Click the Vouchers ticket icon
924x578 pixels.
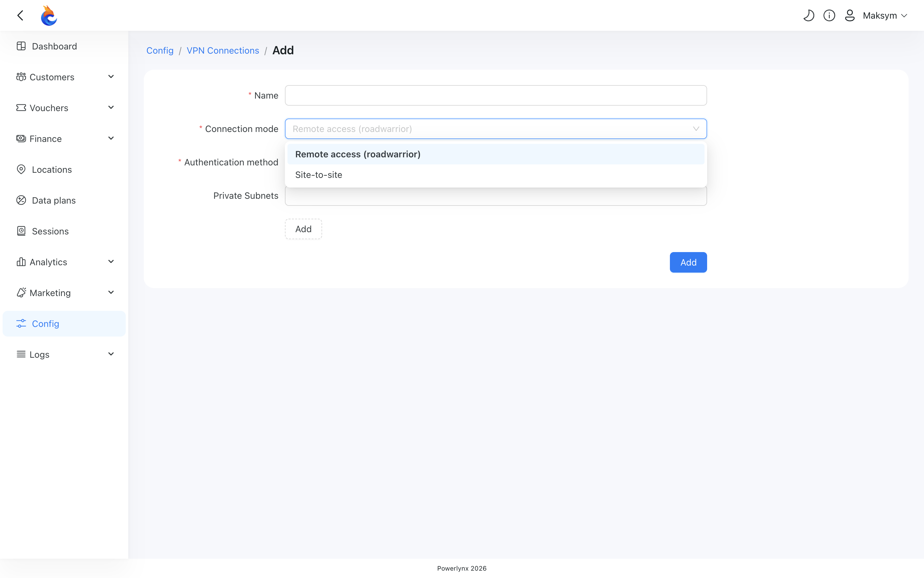point(21,108)
